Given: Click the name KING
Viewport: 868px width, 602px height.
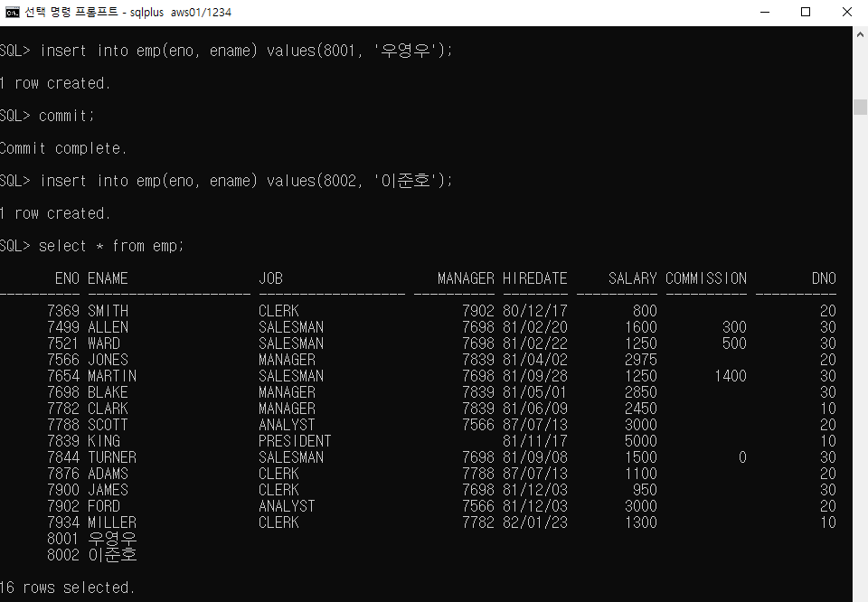Looking at the screenshot, I should [x=103, y=441].
